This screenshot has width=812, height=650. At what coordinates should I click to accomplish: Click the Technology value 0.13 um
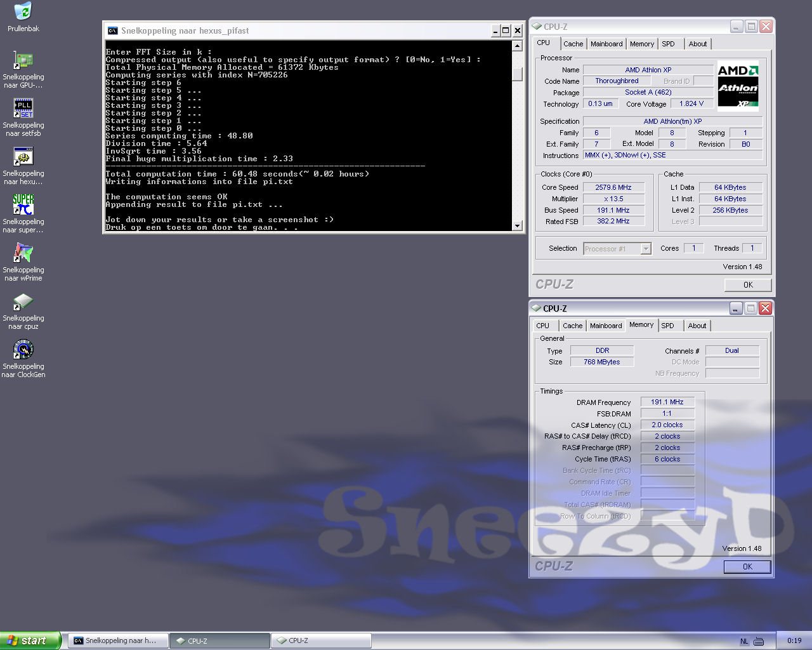coord(601,103)
